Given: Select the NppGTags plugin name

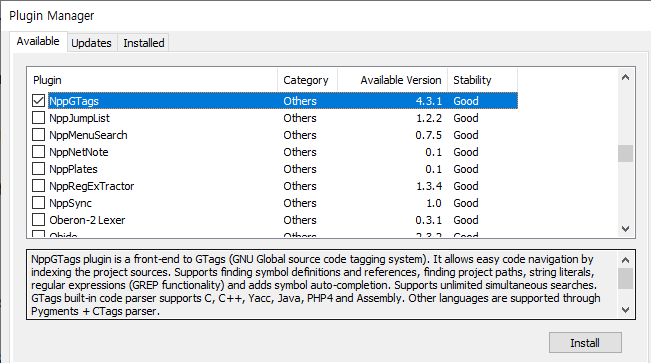Looking at the screenshot, I should pyautogui.click(x=74, y=101).
